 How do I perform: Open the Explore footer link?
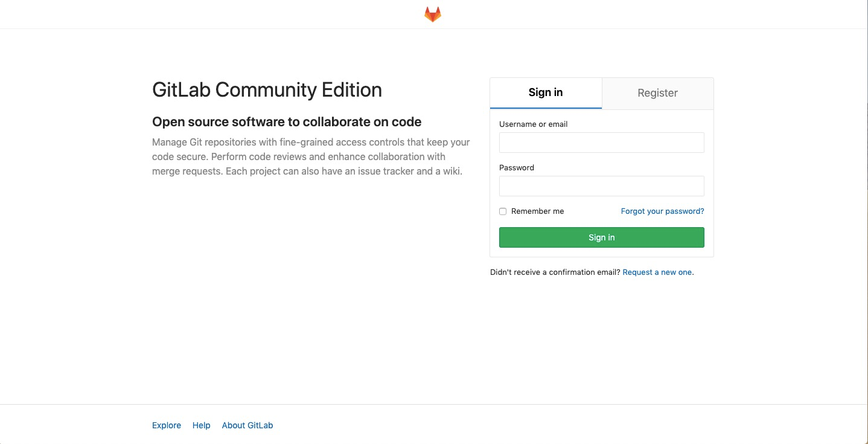click(x=167, y=425)
